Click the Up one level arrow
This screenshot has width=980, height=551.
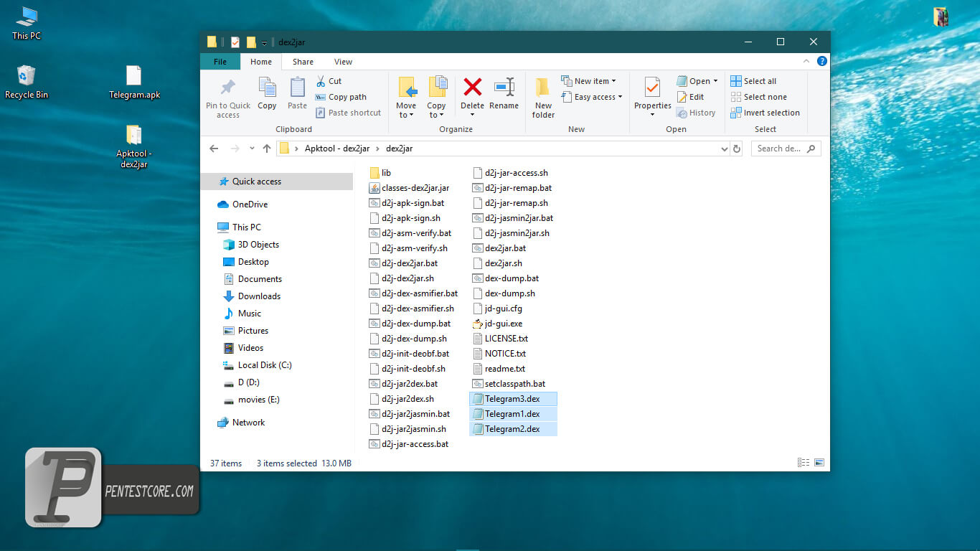click(267, 149)
